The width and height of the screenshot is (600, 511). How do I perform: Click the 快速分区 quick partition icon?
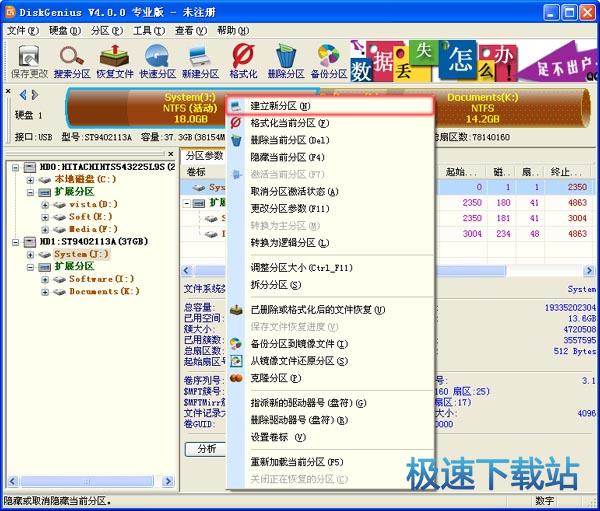pyautogui.click(x=157, y=61)
